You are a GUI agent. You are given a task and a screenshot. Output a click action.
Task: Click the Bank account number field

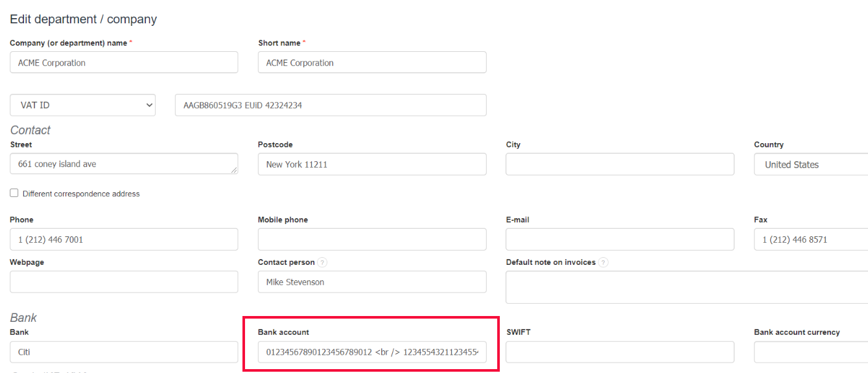pyautogui.click(x=372, y=352)
